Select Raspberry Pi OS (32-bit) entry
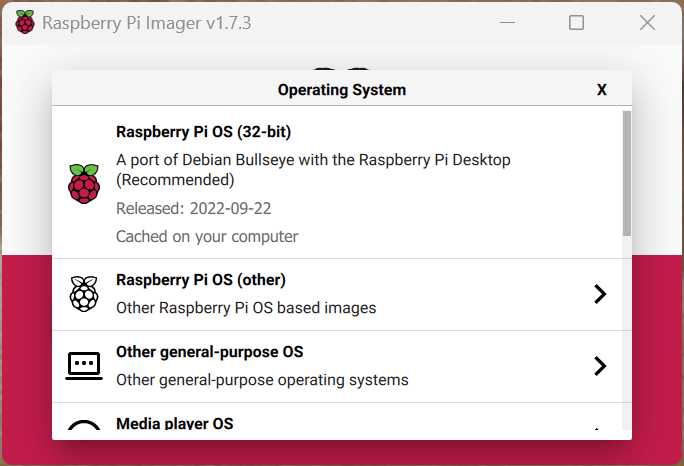 (337, 182)
